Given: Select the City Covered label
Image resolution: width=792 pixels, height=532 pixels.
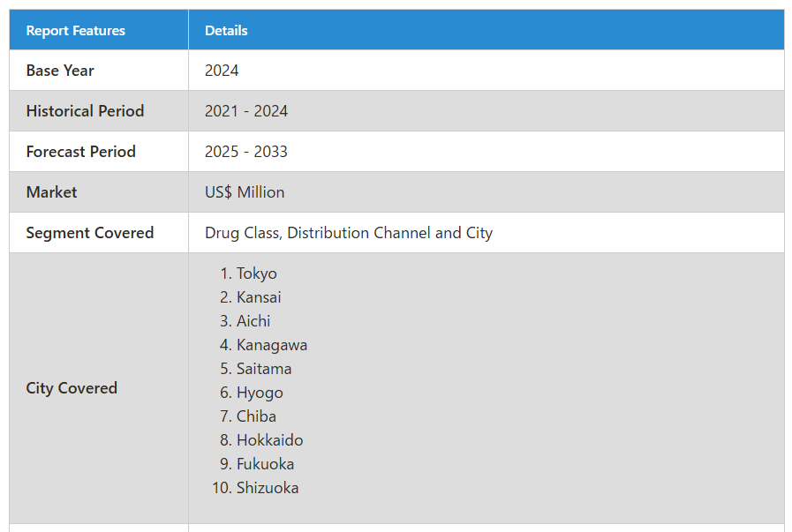Looking at the screenshot, I should 72,388.
